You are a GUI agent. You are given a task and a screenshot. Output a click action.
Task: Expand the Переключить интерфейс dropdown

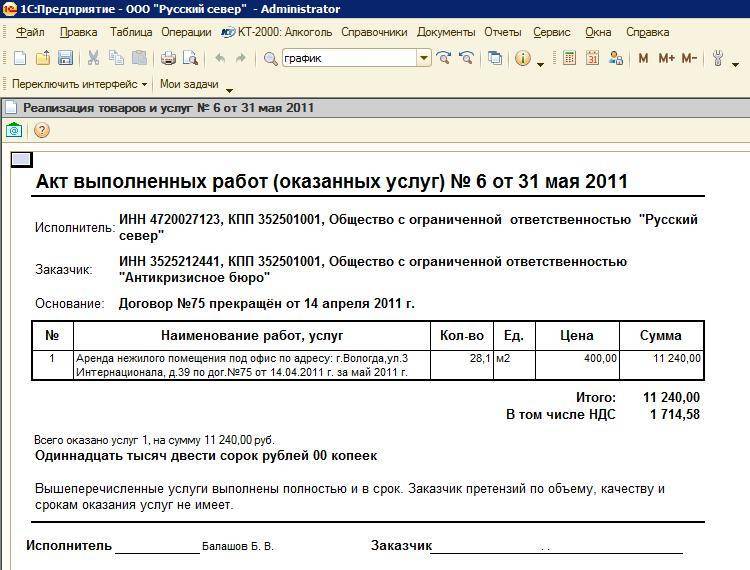(x=144, y=85)
